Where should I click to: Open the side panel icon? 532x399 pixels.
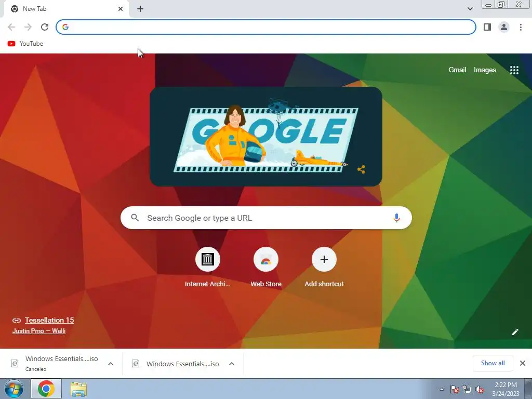coord(487,27)
